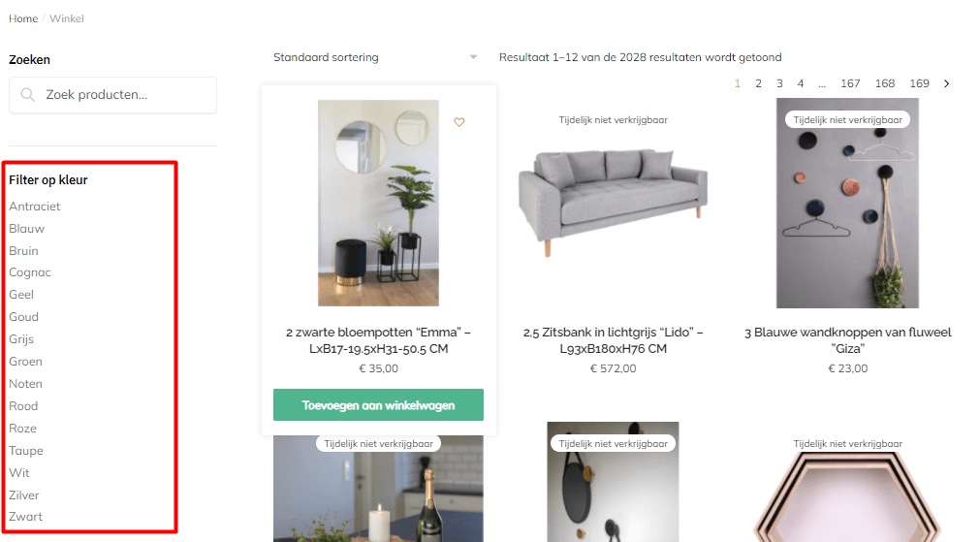Choose the Cognac color filter
Screen dimensions: 980x542
[x=29, y=272]
